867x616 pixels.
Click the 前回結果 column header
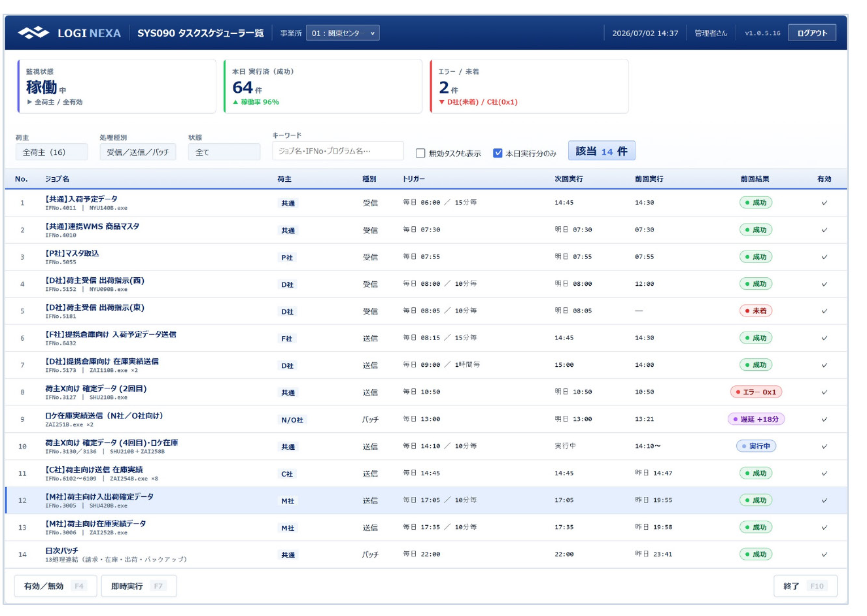tap(755, 179)
